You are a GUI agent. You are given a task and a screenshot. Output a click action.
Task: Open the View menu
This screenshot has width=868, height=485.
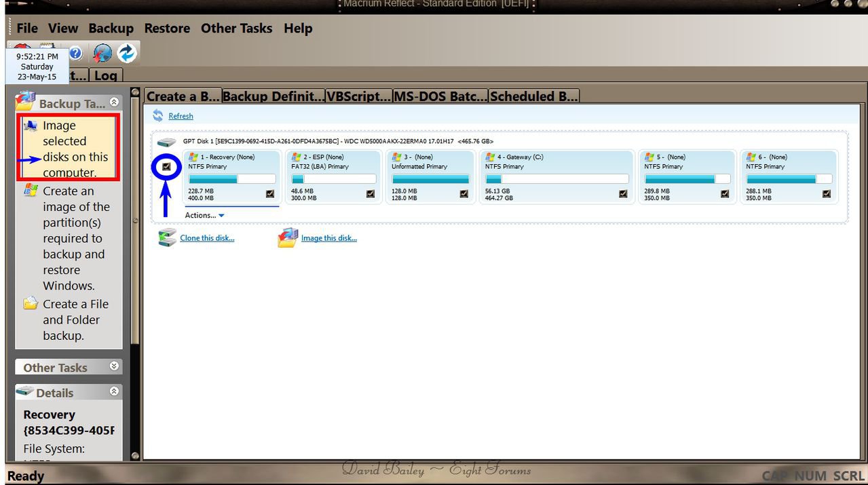click(x=63, y=28)
